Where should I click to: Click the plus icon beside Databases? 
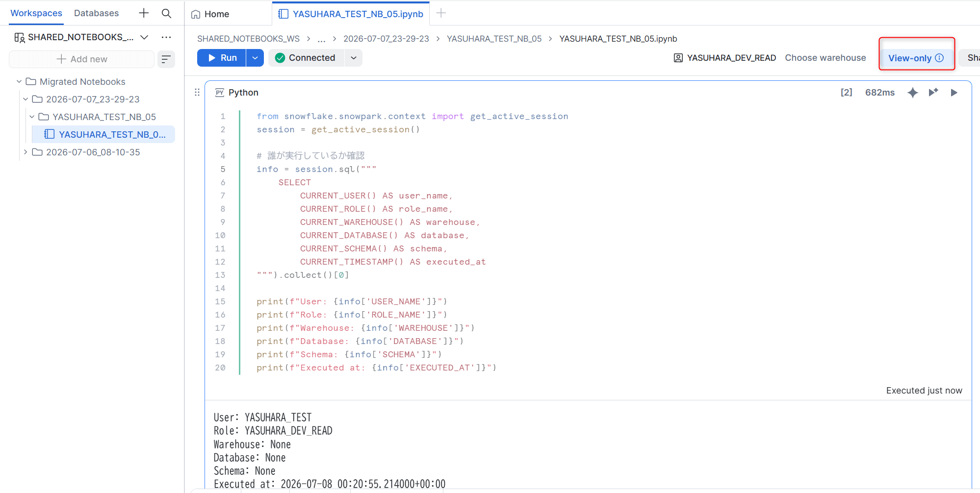click(x=143, y=13)
